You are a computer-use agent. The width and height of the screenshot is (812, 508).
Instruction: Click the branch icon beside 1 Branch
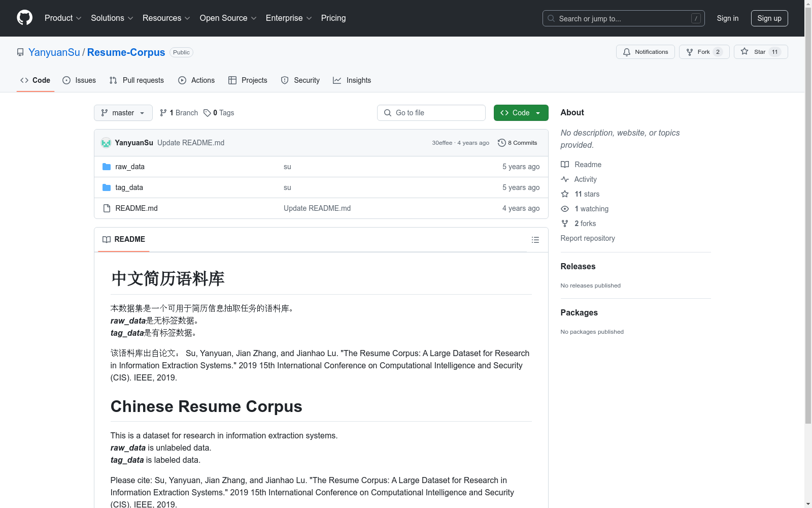click(163, 113)
